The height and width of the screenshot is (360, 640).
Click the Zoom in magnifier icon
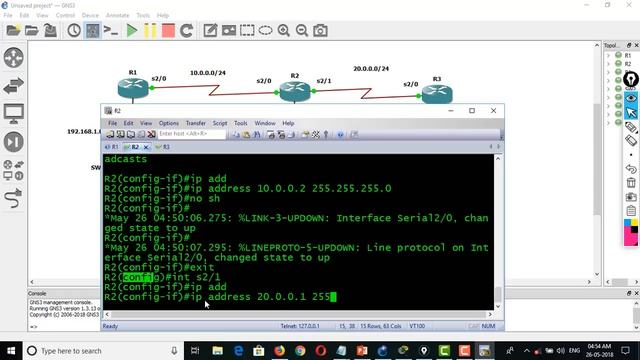pos(284,31)
